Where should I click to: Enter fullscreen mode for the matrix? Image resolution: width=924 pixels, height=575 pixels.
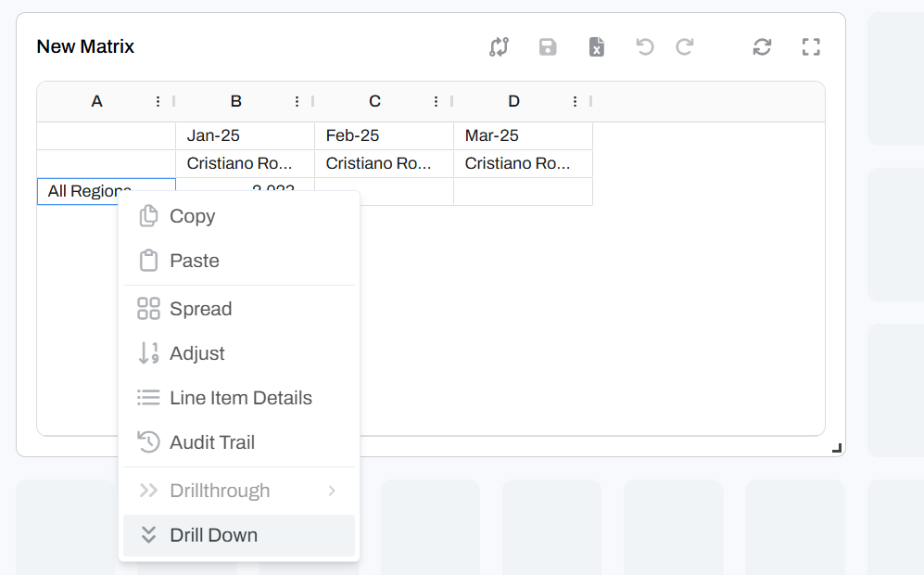[811, 46]
